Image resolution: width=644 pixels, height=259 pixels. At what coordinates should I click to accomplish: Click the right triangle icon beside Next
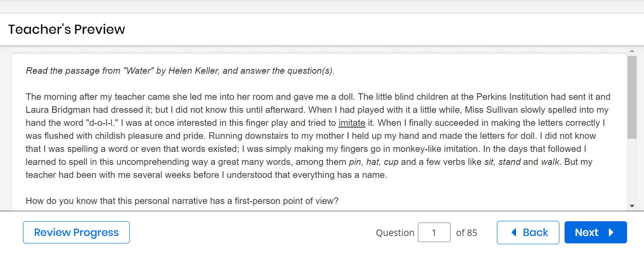coord(611,233)
